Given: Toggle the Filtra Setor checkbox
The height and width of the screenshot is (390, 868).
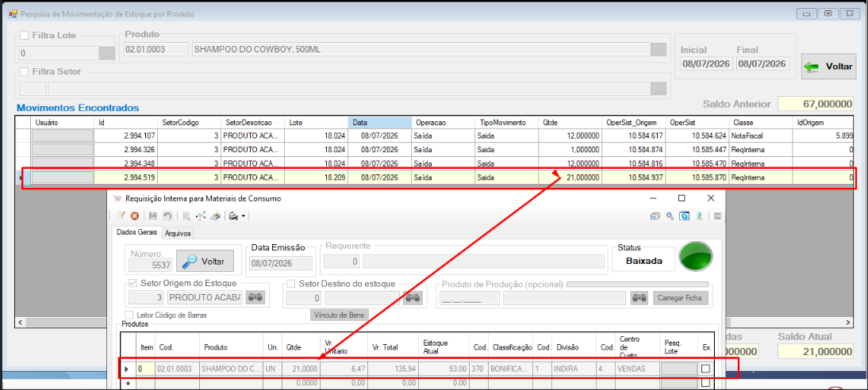Looking at the screenshot, I should point(25,71).
